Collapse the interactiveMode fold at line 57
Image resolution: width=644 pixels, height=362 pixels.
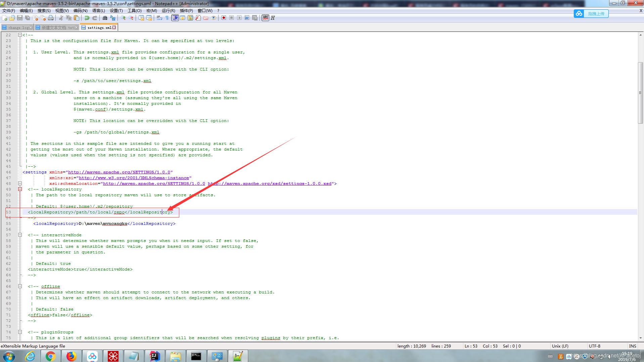point(20,235)
